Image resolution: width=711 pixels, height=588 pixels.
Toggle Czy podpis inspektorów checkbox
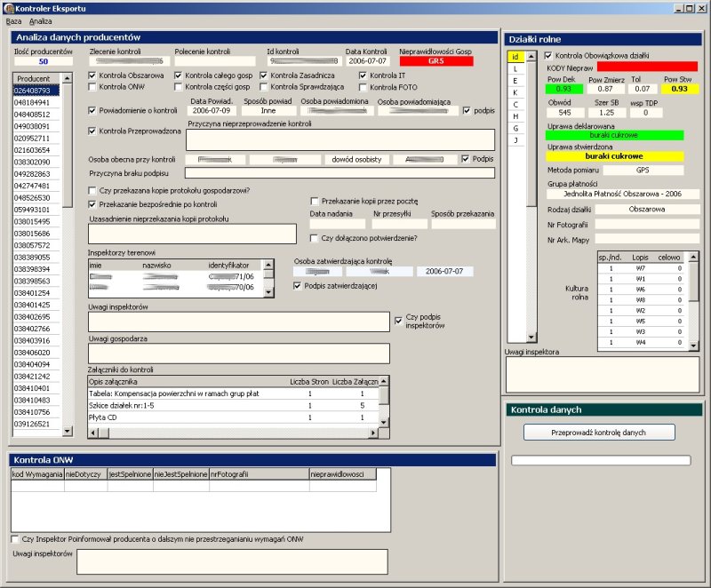(x=398, y=321)
